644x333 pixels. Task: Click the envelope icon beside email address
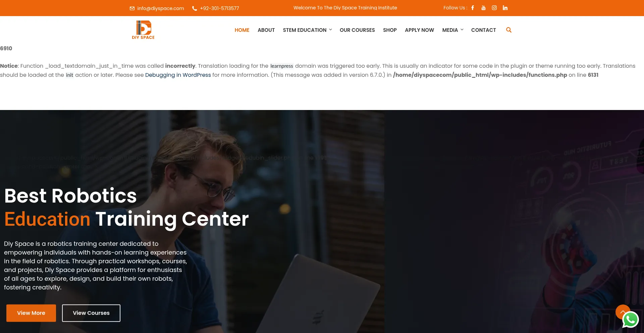(x=132, y=8)
